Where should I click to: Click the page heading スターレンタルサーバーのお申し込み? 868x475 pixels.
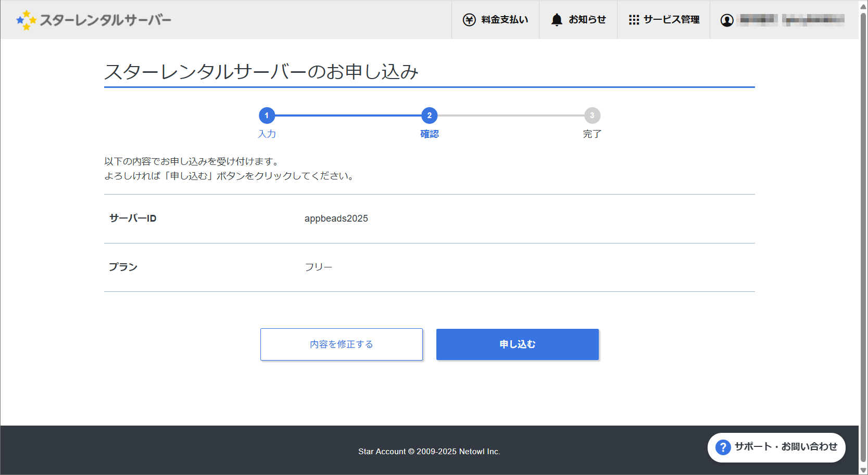261,72
